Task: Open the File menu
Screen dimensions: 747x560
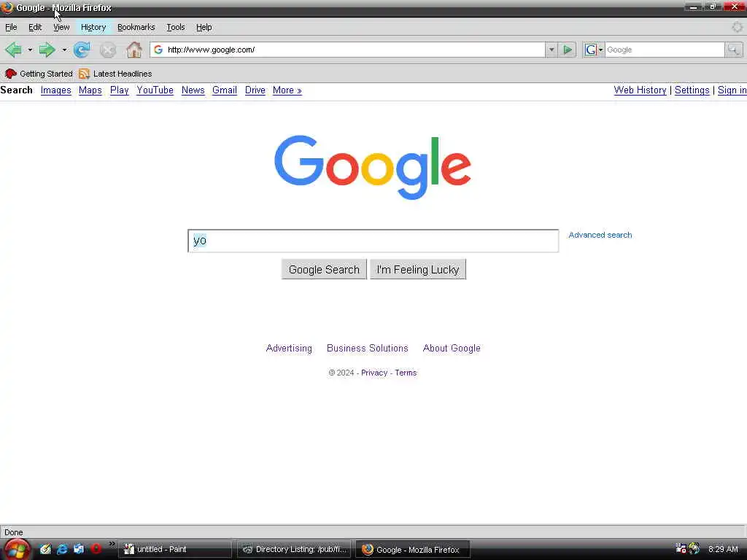Action: coord(11,27)
